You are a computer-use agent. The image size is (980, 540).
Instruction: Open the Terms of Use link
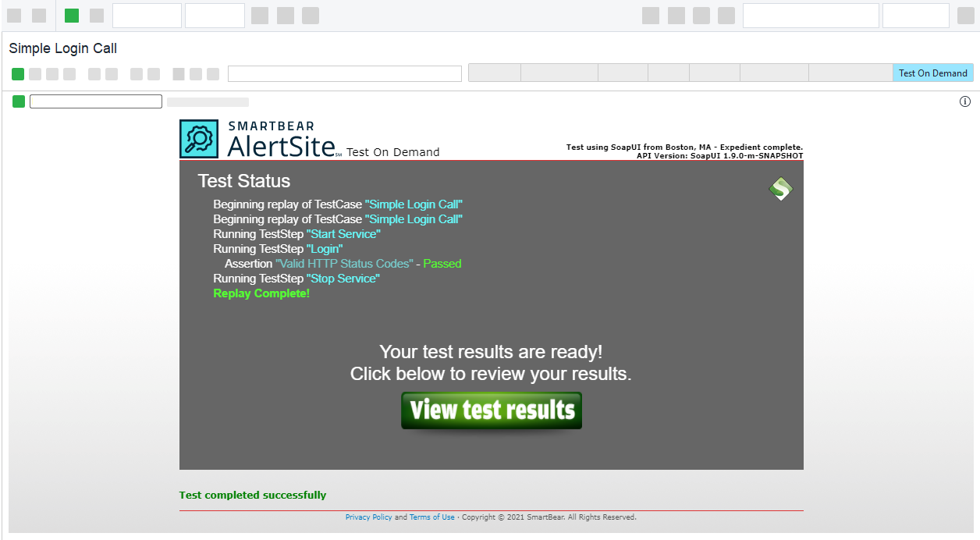point(431,517)
